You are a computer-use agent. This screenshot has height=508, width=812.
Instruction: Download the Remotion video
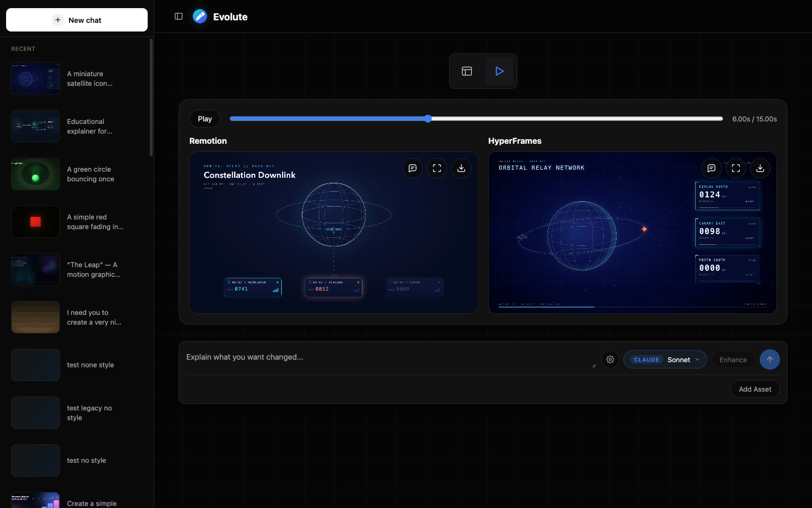coord(461,168)
